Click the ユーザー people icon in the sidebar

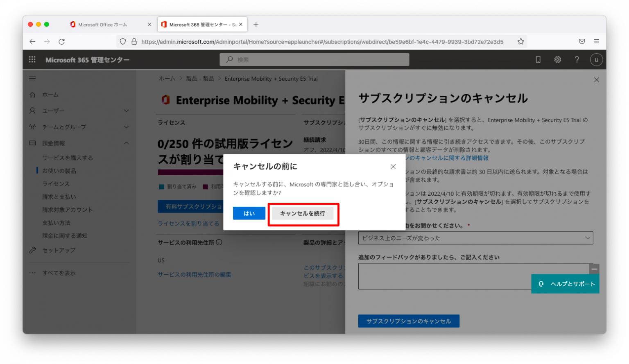tap(32, 111)
